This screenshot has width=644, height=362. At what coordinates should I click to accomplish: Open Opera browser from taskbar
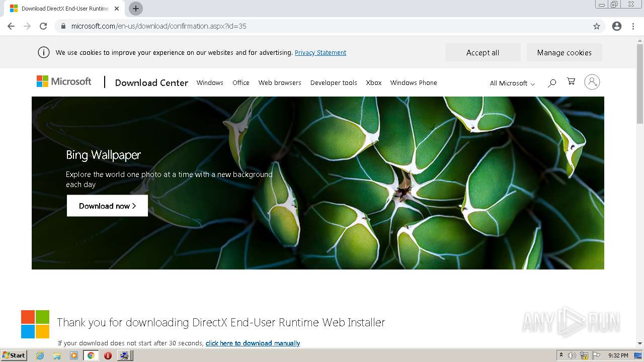(108, 355)
